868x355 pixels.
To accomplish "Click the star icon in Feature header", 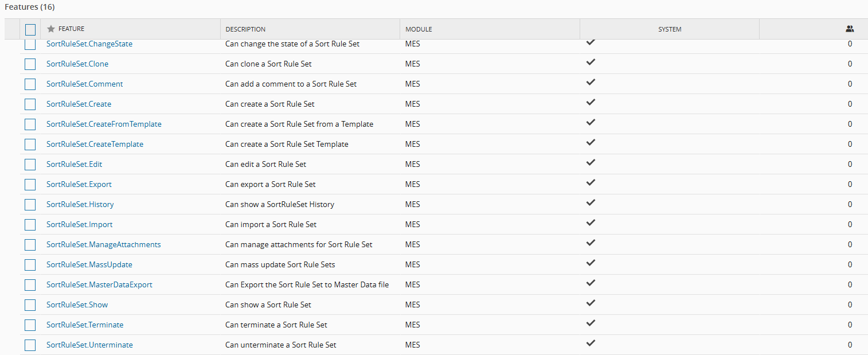I will [51, 29].
